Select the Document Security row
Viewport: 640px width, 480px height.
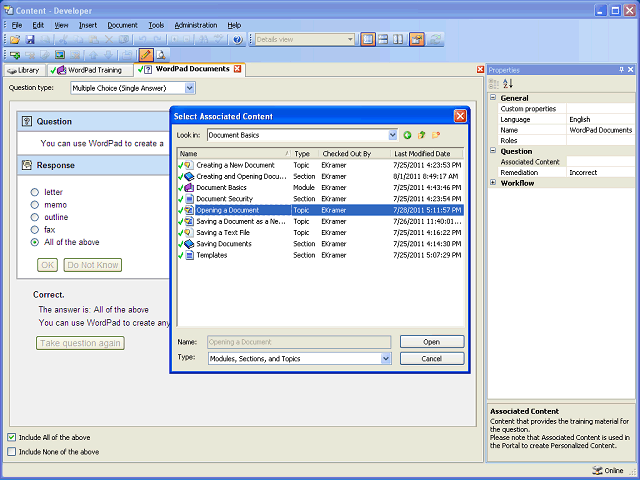[x=320, y=199]
